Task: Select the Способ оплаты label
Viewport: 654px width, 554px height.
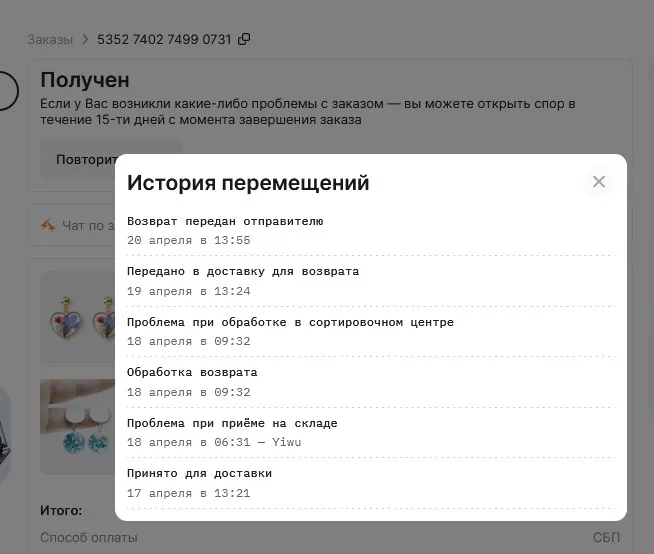Action: click(x=89, y=538)
